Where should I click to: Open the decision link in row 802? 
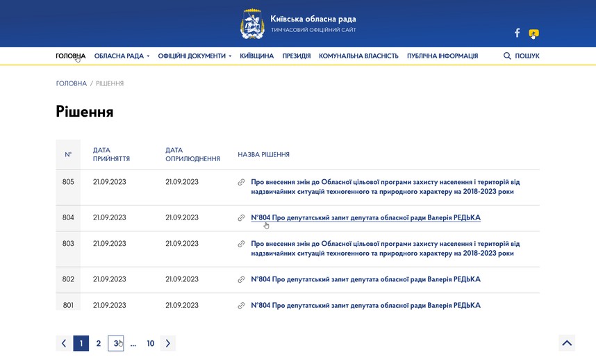[365, 279]
